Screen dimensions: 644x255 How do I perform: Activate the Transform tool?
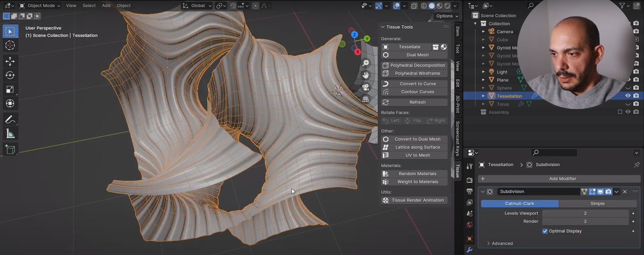coord(10,103)
